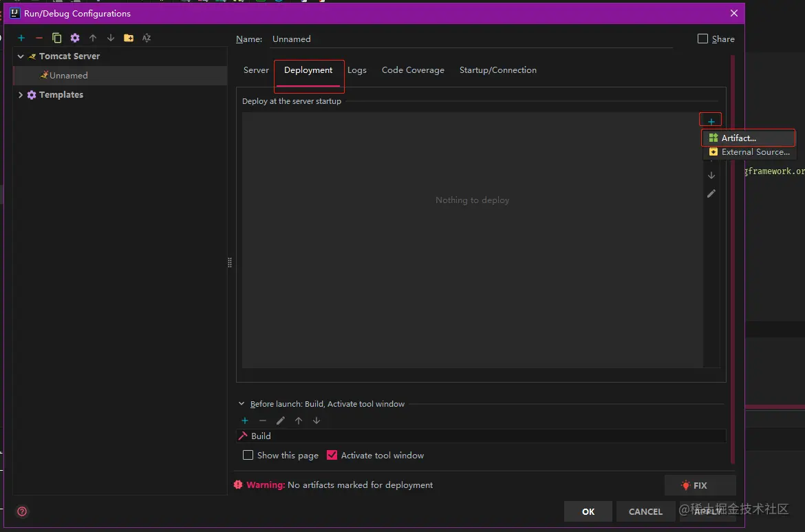This screenshot has height=532, width=805.
Task: Open the Logs tab
Action: coord(357,70)
